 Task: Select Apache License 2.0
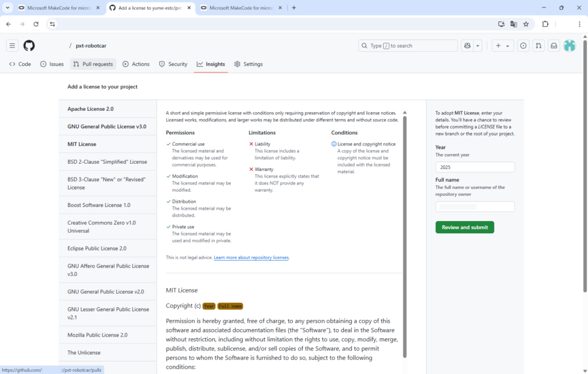point(107,109)
